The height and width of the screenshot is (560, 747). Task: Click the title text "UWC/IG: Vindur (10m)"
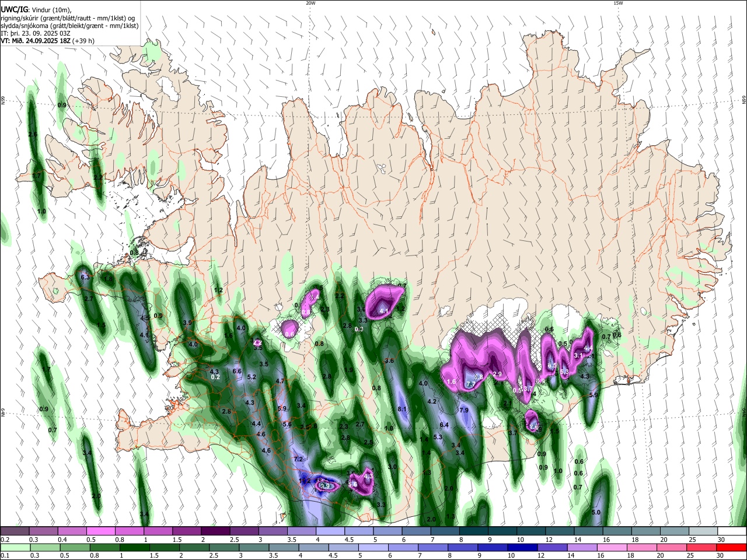36,9
